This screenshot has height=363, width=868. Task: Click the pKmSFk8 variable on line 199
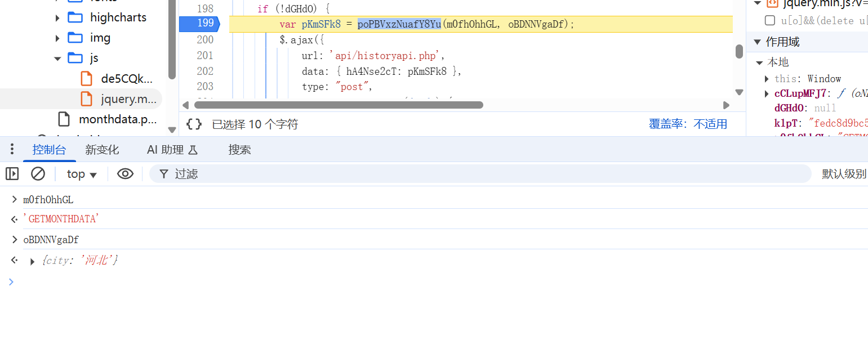(321, 24)
